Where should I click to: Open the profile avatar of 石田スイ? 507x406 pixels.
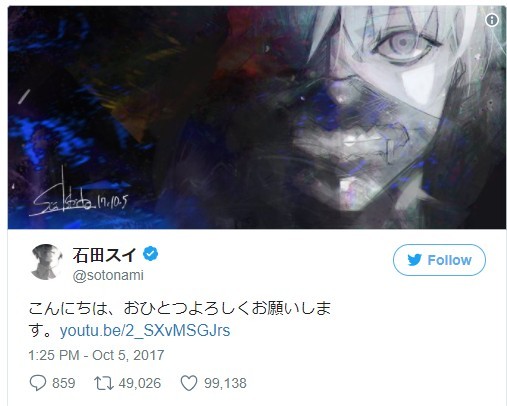(x=46, y=262)
